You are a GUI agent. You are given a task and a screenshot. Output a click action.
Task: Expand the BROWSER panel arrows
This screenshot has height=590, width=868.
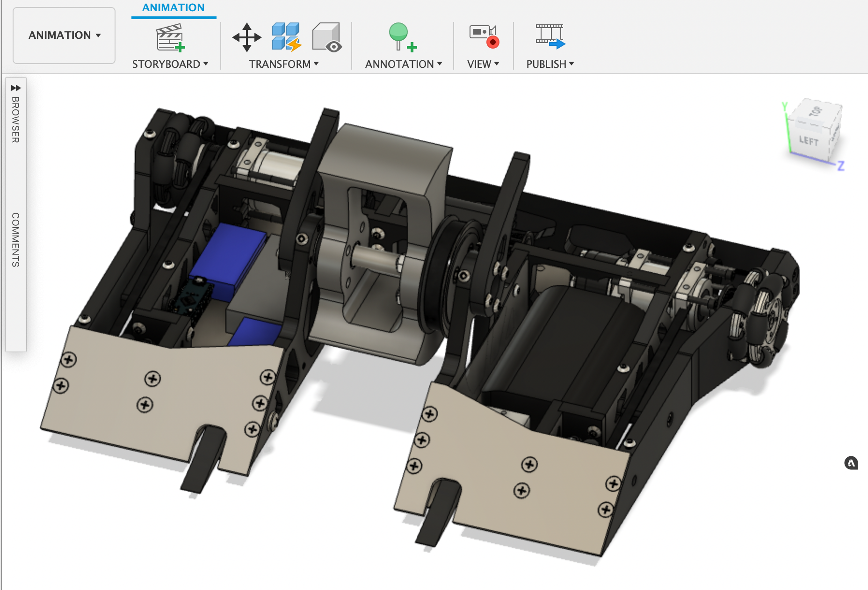(x=16, y=87)
